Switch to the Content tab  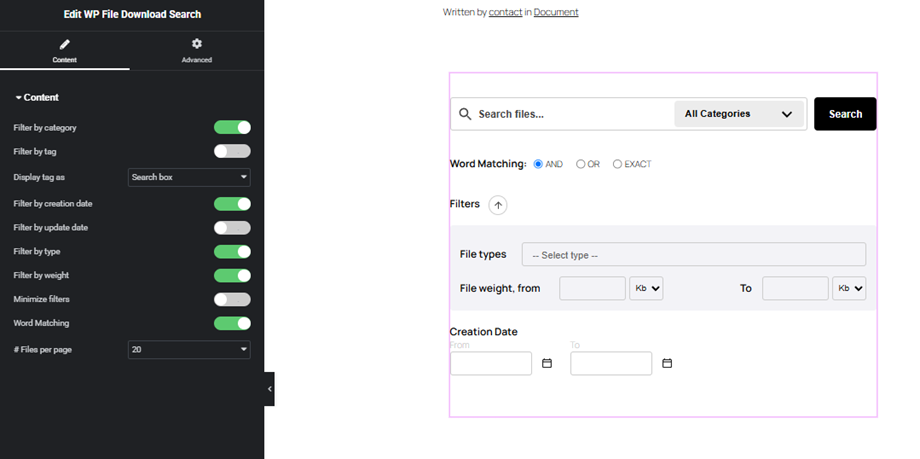click(65, 51)
